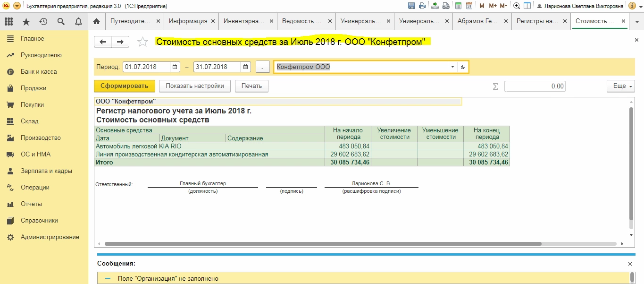Expand the Еще menu

620,86
